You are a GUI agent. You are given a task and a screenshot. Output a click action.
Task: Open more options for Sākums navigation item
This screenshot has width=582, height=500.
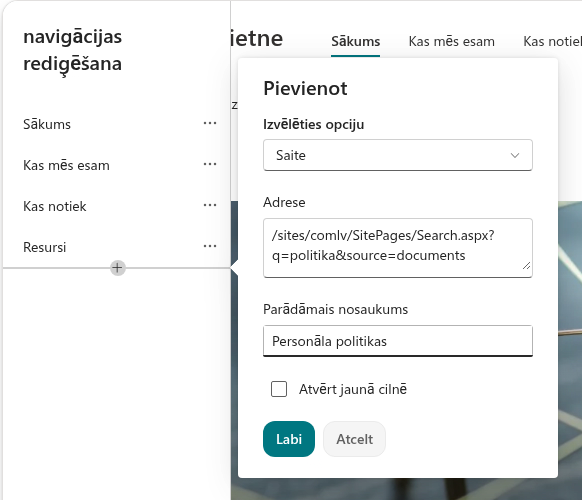coord(210,123)
